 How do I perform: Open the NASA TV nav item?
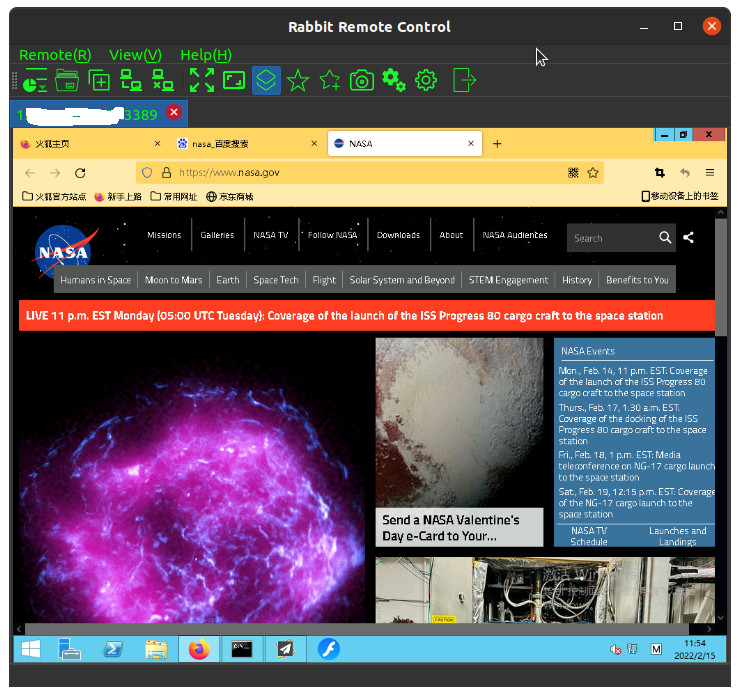pos(270,235)
